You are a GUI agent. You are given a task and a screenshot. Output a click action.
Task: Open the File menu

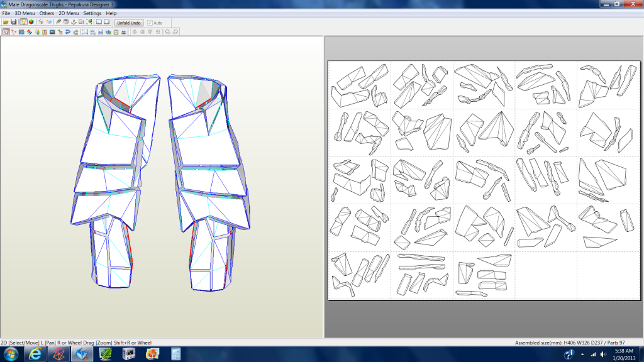pyautogui.click(x=6, y=13)
